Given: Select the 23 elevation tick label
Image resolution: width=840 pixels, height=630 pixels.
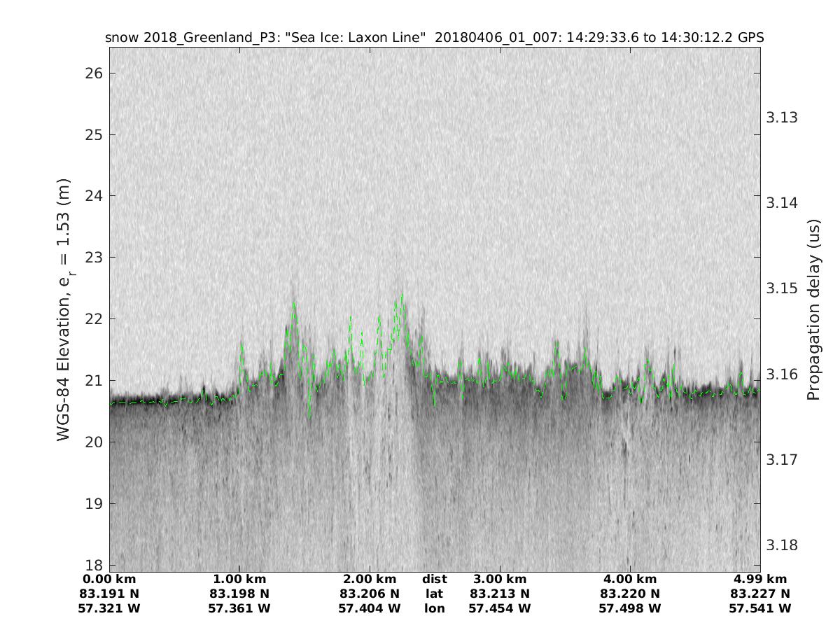Looking at the screenshot, I should click(94, 258).
